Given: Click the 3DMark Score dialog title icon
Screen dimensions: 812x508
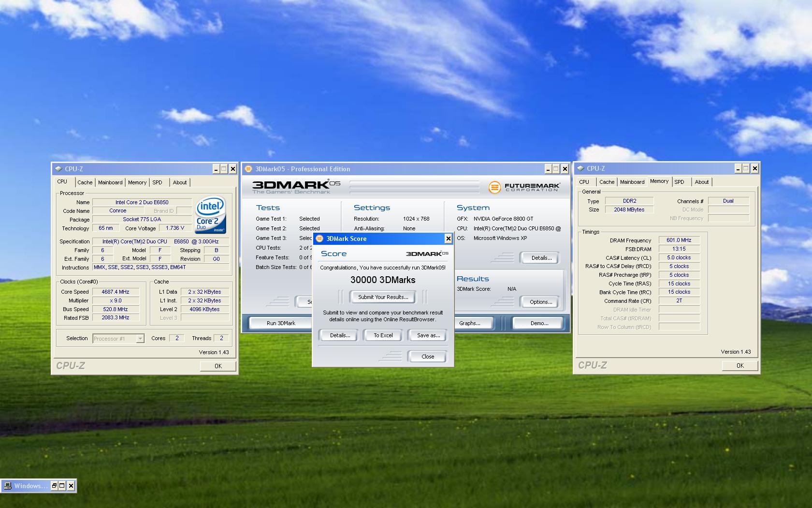Looking at the screenshot, I should coord(319,239).
